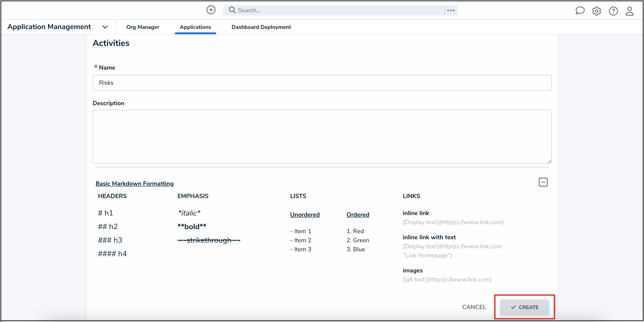
Task: Click the plus quick-add icon
Action: (x=211, y=10)
